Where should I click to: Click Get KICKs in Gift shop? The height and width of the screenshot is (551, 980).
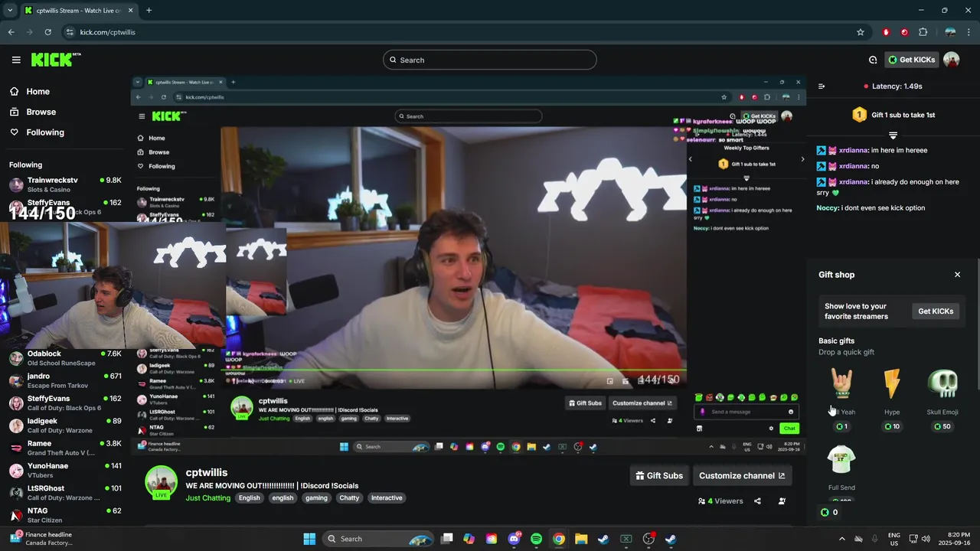click(936, 311)
